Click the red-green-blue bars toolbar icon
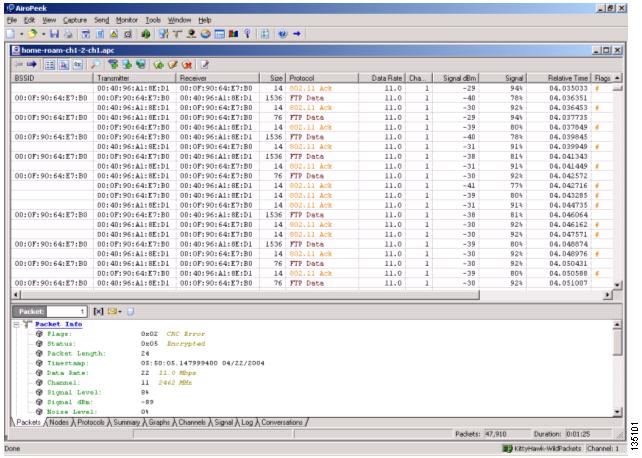The image size is (642, 458). 233,34
